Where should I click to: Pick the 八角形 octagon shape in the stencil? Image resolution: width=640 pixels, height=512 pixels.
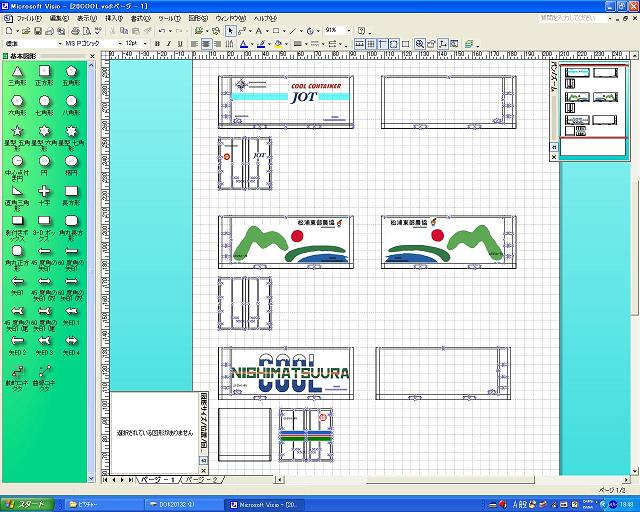(71, 105)
